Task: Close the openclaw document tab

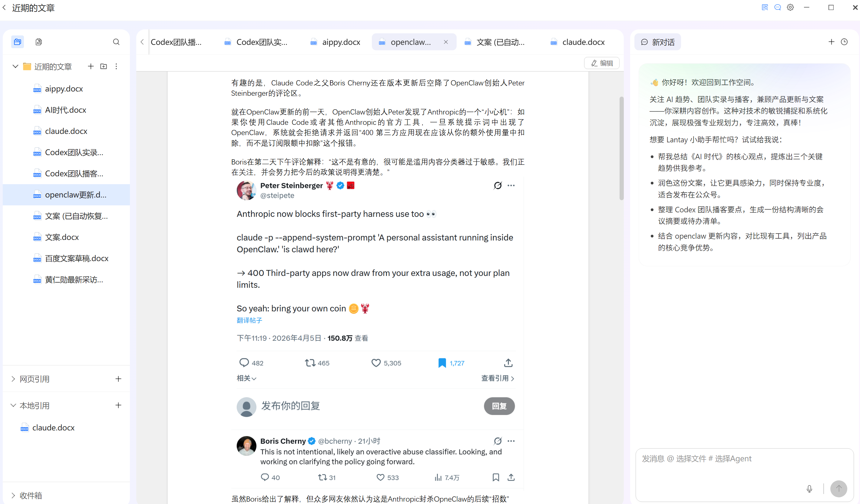Action: tap(446, 42)
